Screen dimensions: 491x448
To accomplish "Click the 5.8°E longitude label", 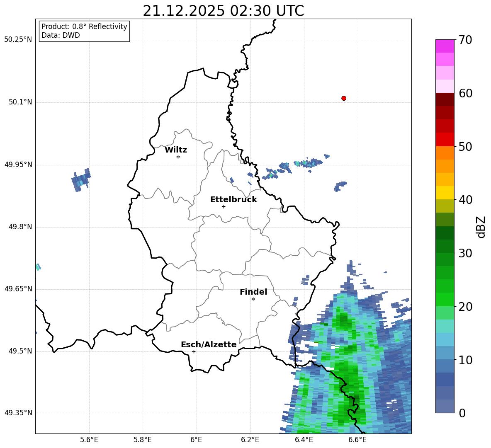I will point(143,440).
